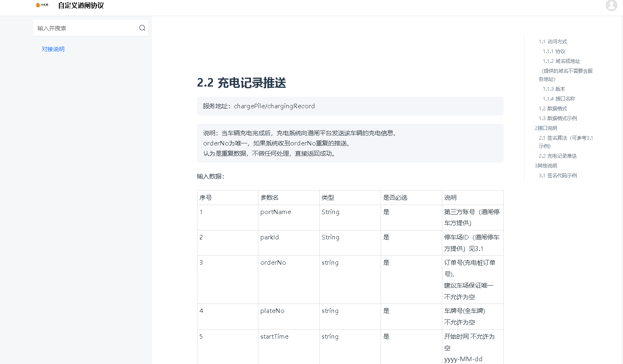This screenshot has width=623, height=364.
Task: Type in the search input field
Action: pos(86,28)
